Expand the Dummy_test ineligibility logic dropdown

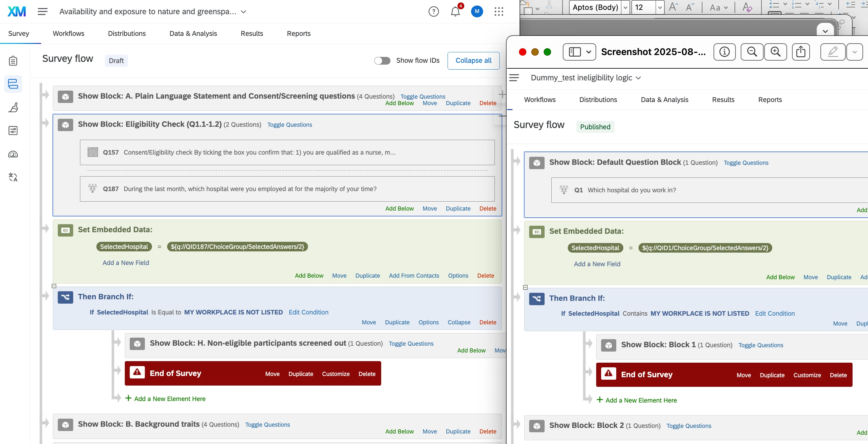[638, 78]
